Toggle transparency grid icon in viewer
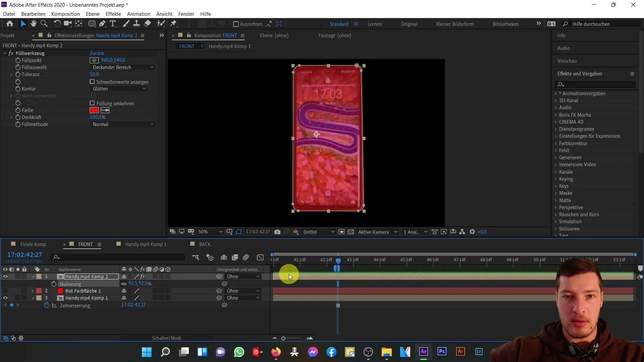 pyautogui.click(x=351, y=232)
